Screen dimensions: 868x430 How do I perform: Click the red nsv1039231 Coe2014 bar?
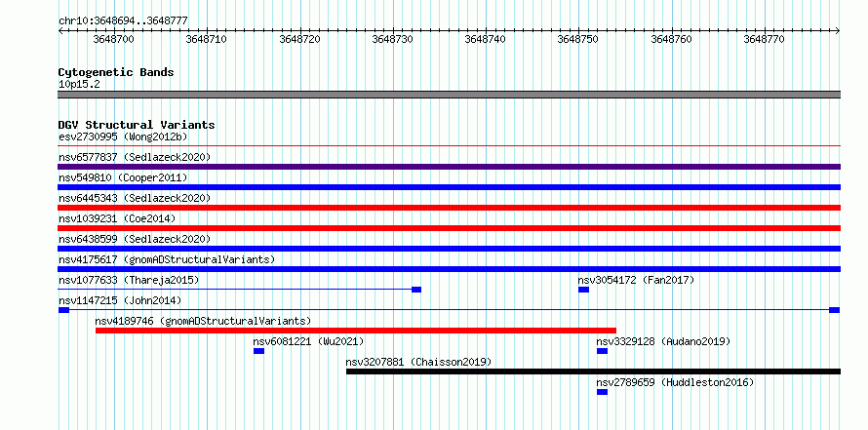[x=449, y=228]
